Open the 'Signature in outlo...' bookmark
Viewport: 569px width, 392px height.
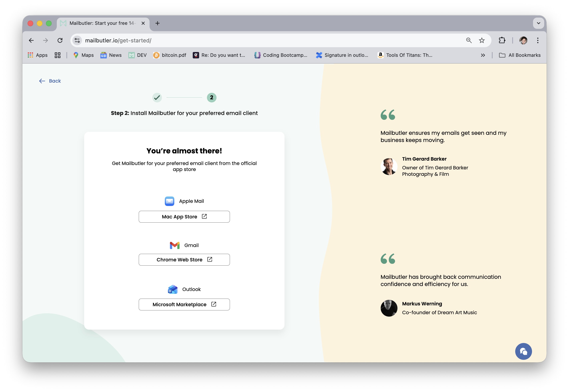pos(342,55)
